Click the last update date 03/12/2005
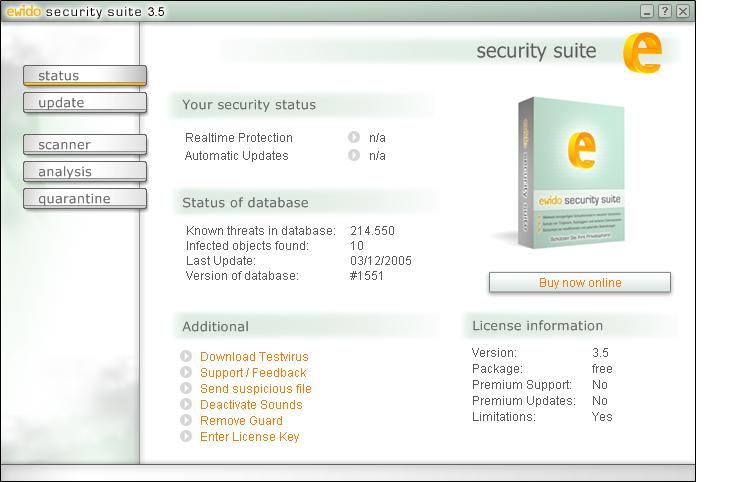Viewport: 736px width, 482px height. pyautogui.click(x=381, y=260)
